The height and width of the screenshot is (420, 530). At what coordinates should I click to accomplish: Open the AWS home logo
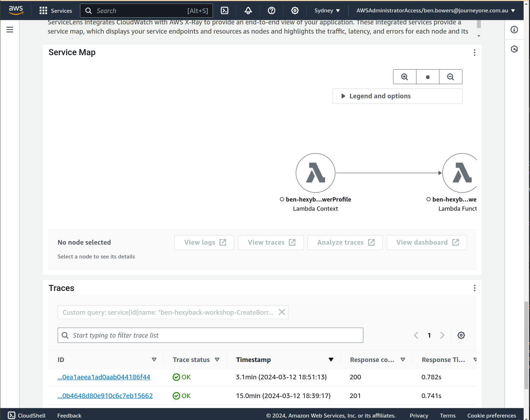[x=16, y=10]
